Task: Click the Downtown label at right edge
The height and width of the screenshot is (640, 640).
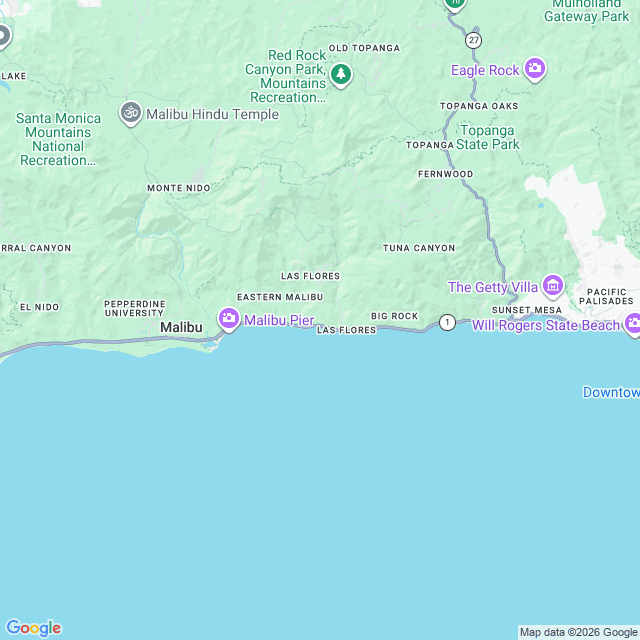Action: (611, 392)
